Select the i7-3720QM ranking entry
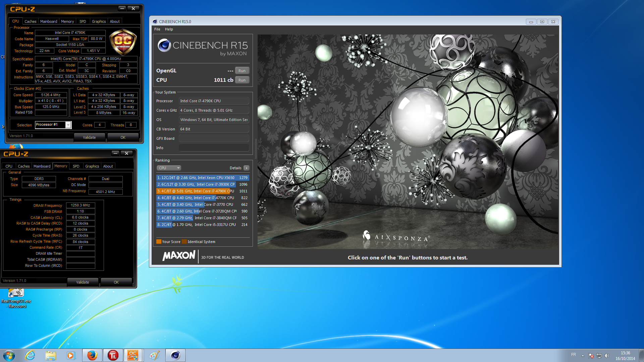Viewport: 644px width, 362px height. pos(203,211)
